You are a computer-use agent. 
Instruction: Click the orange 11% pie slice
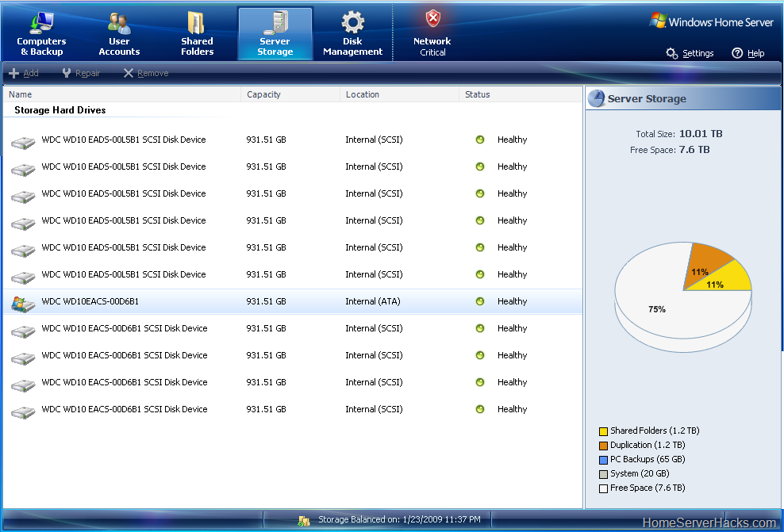[704, 264]
